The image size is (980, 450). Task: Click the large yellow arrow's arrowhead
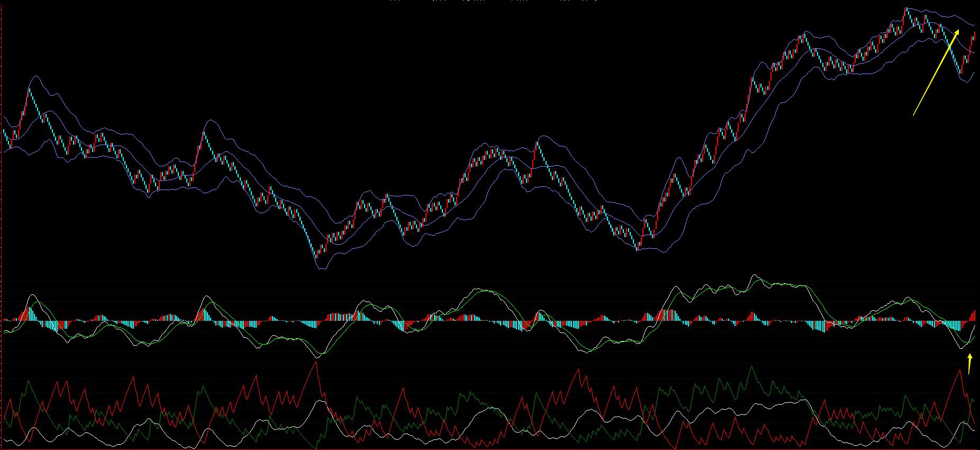pyautogui.click(x=957, y=32)
